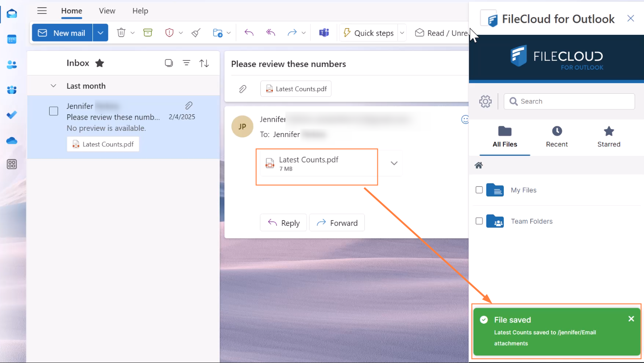Open FileCloud settings gear icon
Viewport: 644px width, 363px height.
click(x=485, y=101)
